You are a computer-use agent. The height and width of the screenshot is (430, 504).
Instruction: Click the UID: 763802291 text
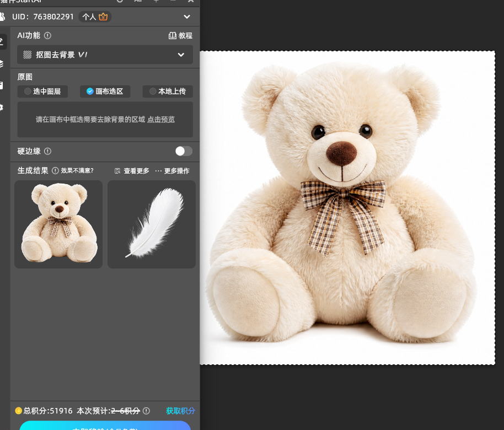point(43,17)
